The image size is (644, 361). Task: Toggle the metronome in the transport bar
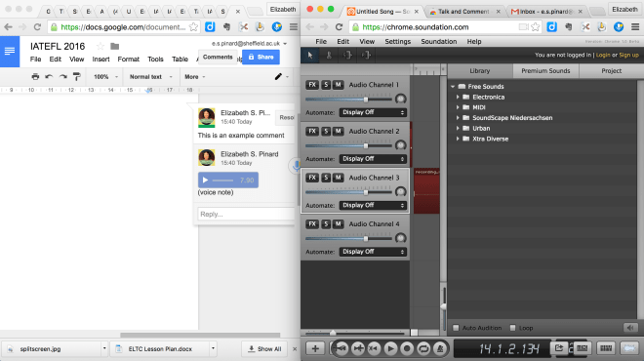coord(440,348)
